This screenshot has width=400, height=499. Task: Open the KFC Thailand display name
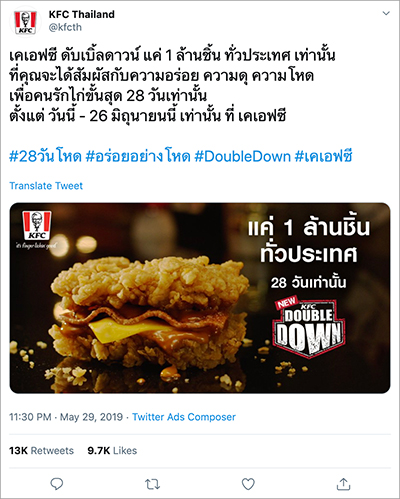(82, 14)
